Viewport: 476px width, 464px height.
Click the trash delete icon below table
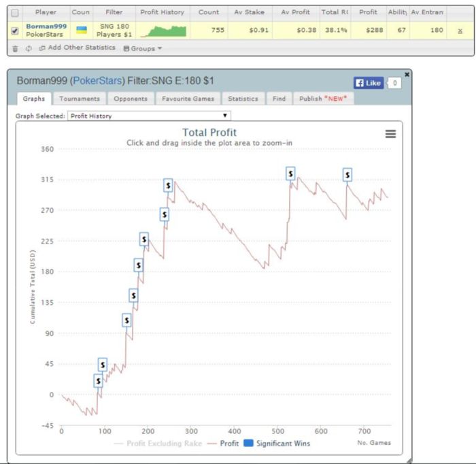pyautogui.click(x=15, y=48)
